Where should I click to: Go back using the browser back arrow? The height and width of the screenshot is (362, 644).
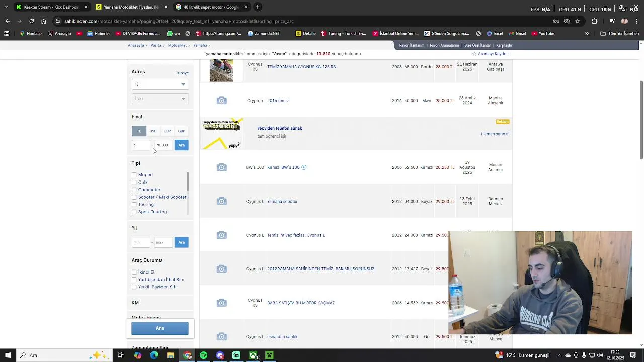pos(7,21)
